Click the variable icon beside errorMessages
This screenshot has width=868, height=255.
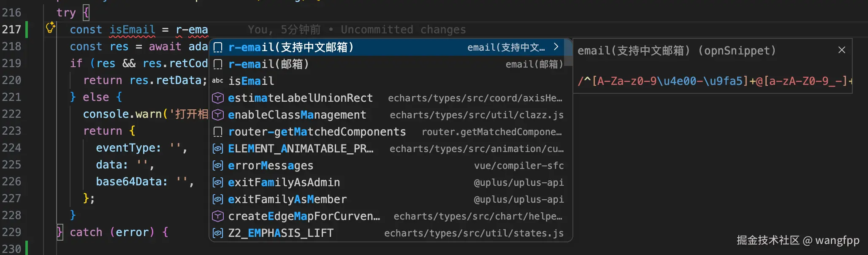[217, 165]
